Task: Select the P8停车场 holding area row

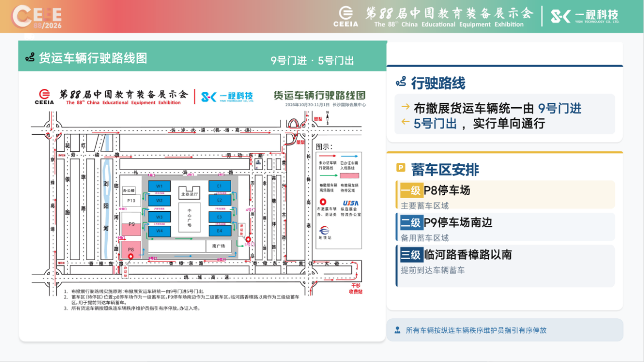Action: [506, 195]
